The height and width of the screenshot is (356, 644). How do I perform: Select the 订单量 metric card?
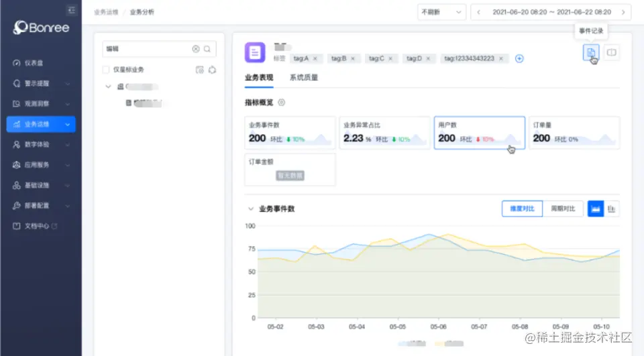tap(574, 133)
